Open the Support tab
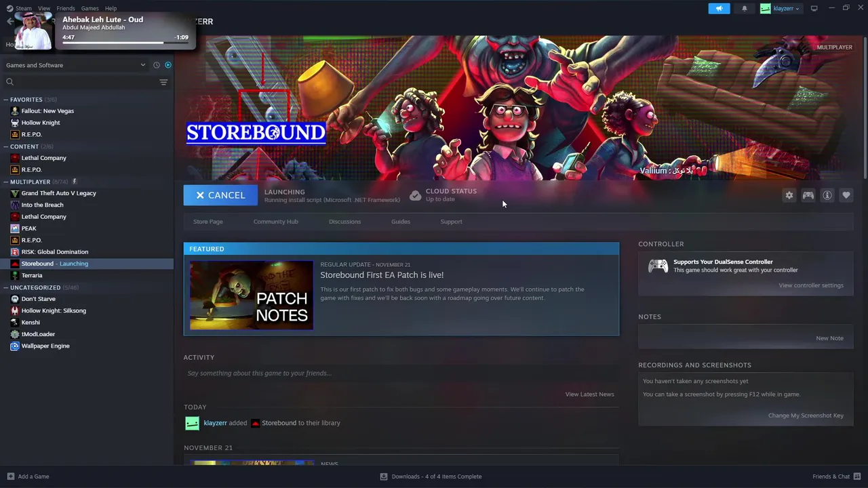 451,222
